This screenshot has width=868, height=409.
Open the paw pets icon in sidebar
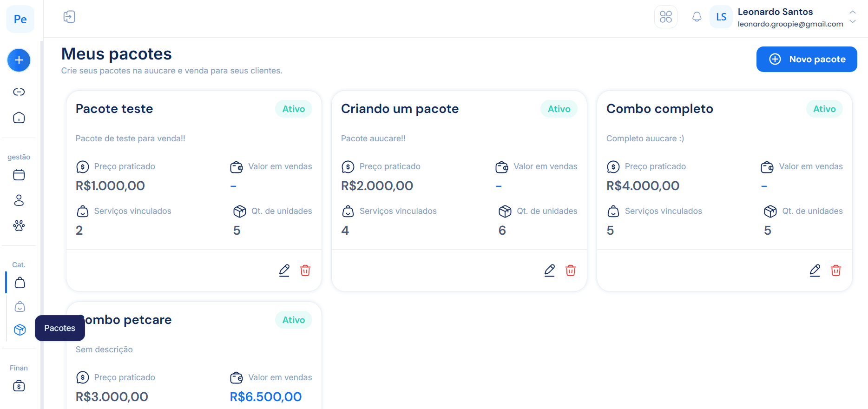point(19,226)
